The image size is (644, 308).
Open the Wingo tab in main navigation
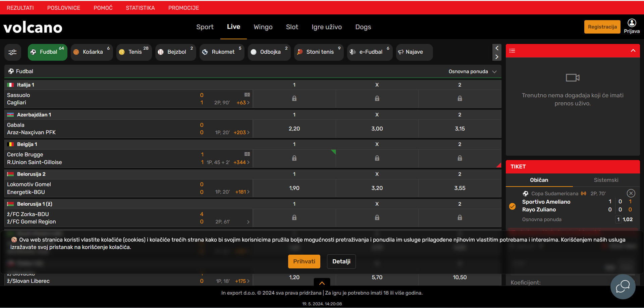[x=263, y=27]
